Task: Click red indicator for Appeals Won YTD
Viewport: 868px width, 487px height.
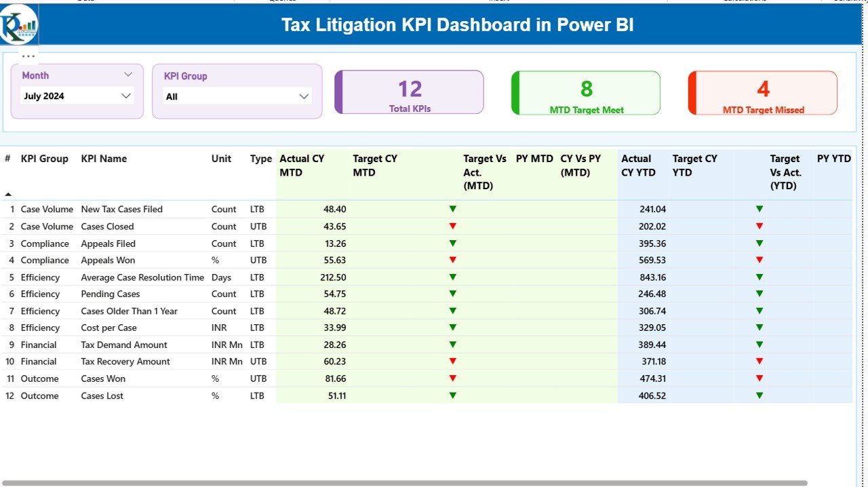Action: click(x=759, y=260)
